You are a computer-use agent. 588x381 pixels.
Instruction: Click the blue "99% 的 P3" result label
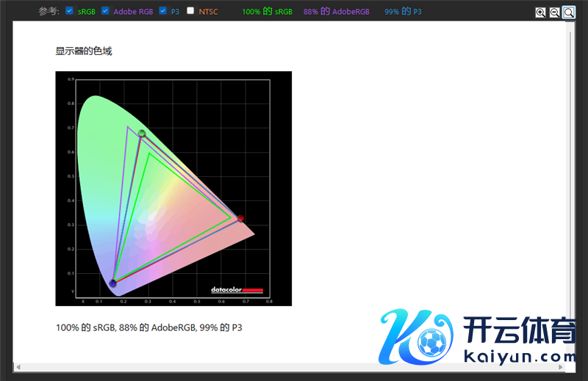pyautogui.click(x=403, y=12)
